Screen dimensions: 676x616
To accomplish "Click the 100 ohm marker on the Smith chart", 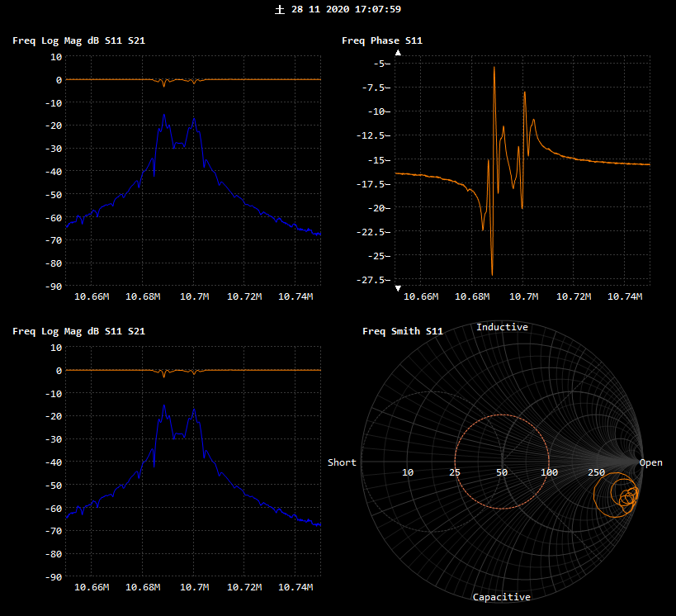I will click(x=549, y=472).
